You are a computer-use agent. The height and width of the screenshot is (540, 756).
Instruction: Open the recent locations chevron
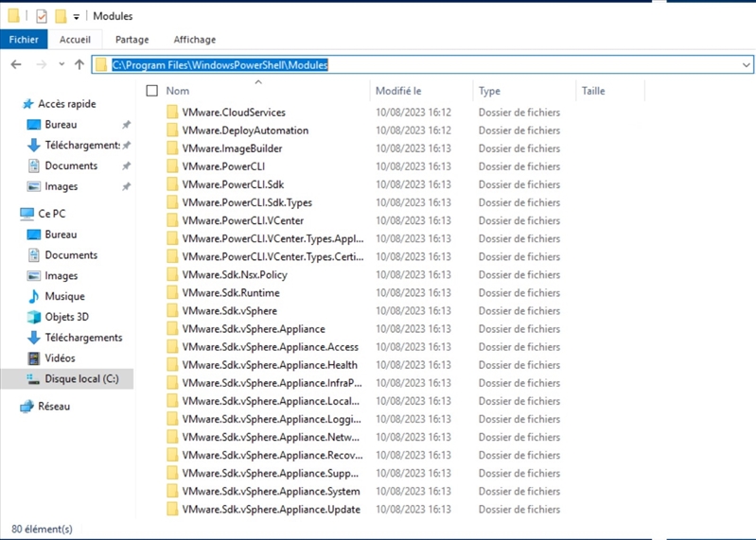(x=62, y=65)
